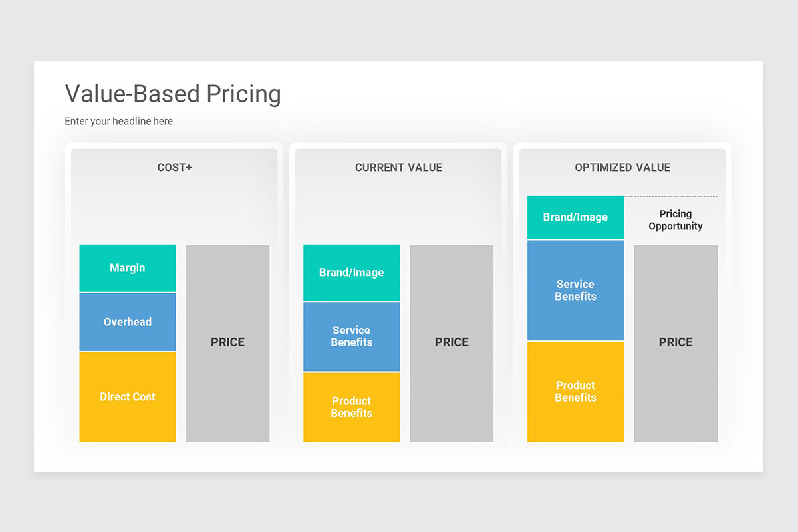Select the gray PRICE bar under Optimized Value

click(x=676, y=343)
